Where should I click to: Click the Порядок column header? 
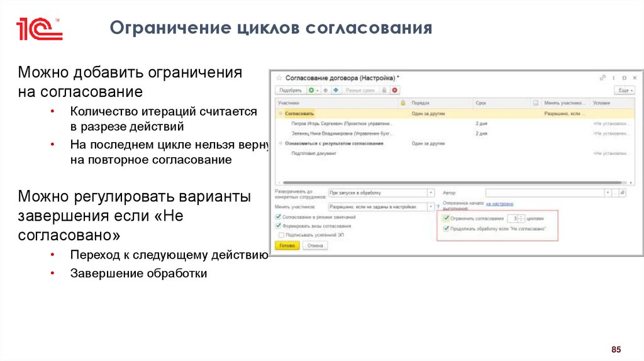coord(441,103)
